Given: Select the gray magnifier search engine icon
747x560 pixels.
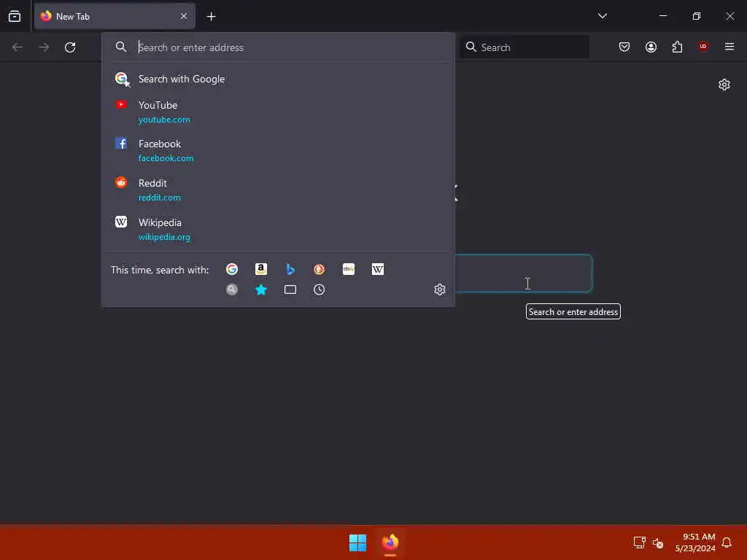Looking at the screenshot, I should [x=232, y=289].
